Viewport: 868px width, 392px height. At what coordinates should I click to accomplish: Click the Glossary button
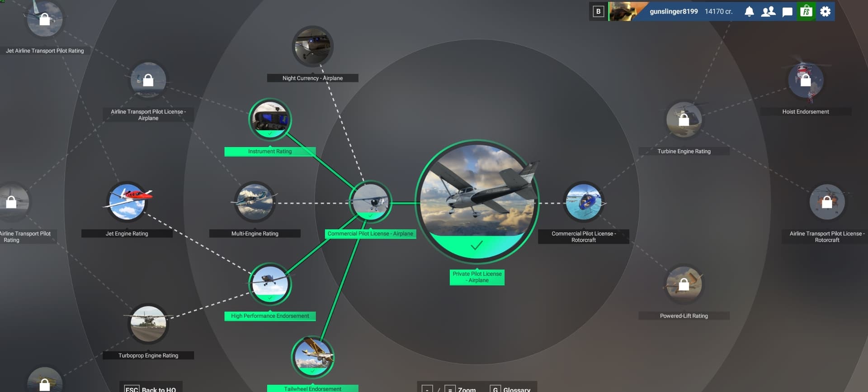[x=511, y=388]
